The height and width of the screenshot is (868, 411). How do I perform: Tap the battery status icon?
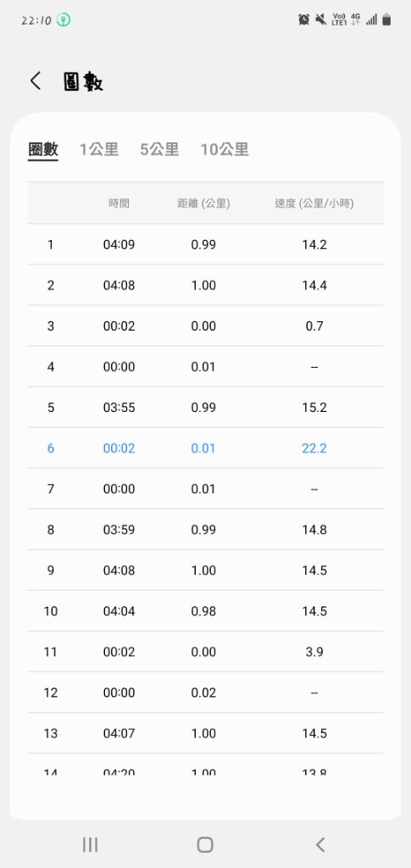386,19
